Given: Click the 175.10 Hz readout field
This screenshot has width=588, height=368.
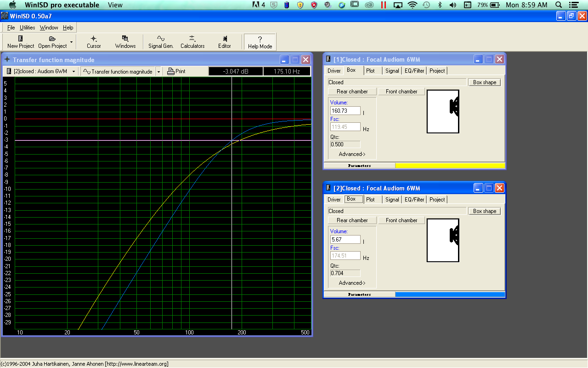Looking at the screenshot, I should (287, 71).
